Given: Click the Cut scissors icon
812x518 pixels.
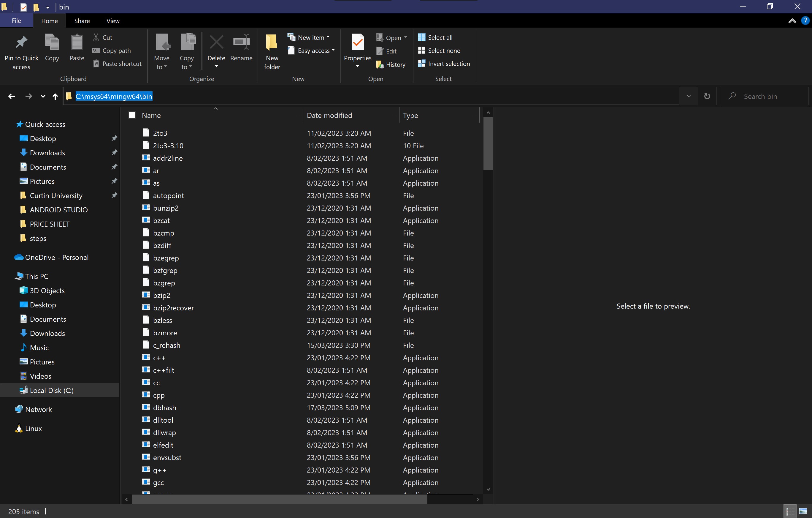Looking at the screenshot, I should [96, 37].
